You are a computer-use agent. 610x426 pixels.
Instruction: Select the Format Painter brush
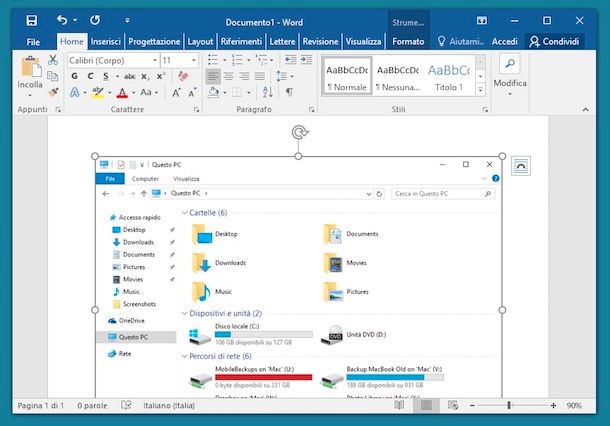point(53,92)
